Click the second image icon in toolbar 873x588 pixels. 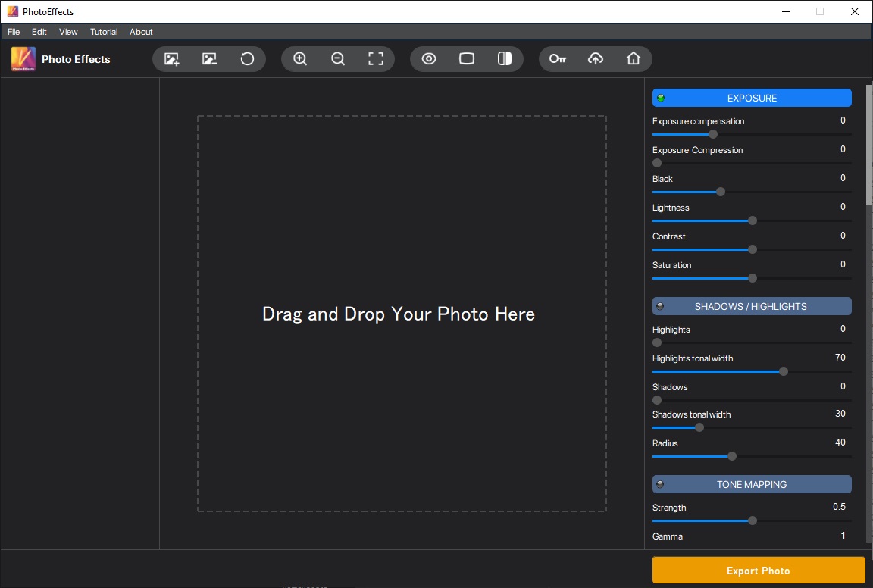209,59
